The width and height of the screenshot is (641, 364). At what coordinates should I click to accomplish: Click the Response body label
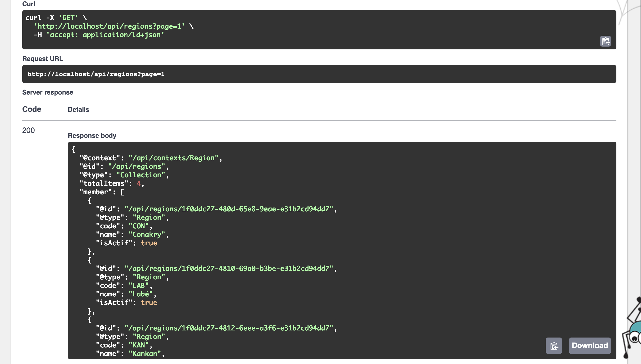point(92,135)
